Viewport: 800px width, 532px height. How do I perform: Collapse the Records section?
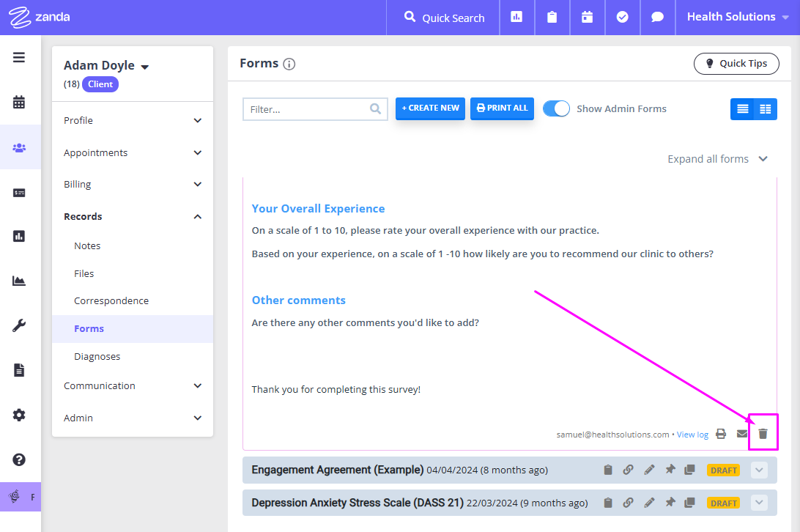pos(196,216)
